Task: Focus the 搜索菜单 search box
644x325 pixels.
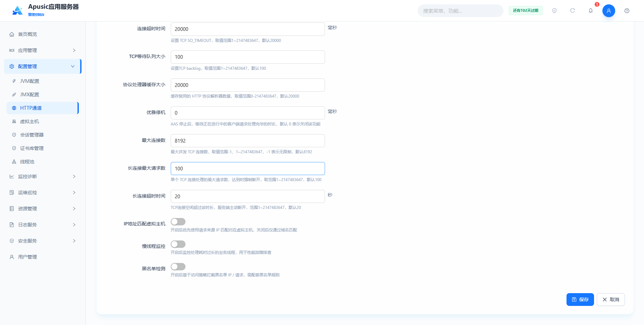Action: (x=460, y=11)
